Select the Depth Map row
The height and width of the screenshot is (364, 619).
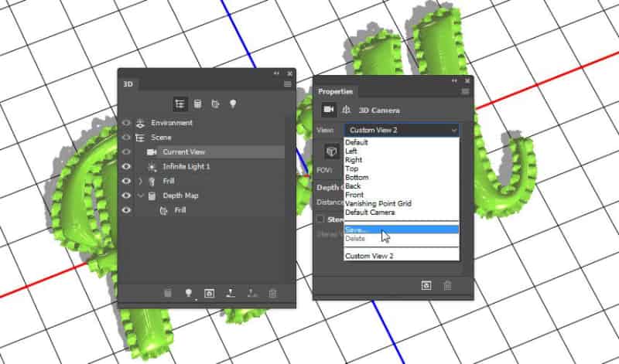201,196
